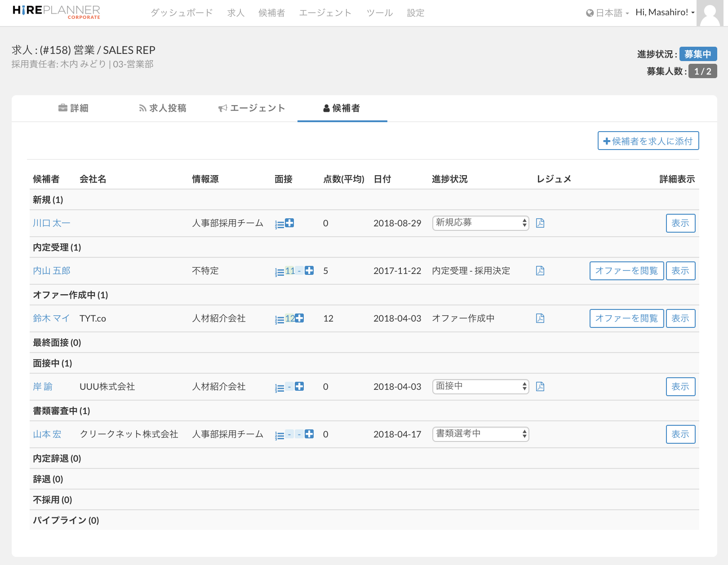Open 面接中 status dropdown
The width and height of the screenshot is (728, 565).
480,386
